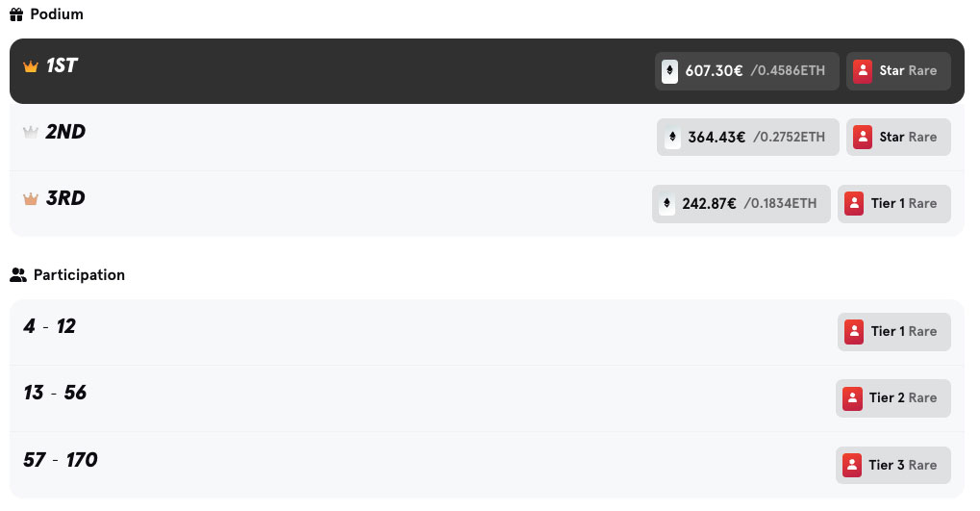Select Tier 1 Rare badge for ranks 4-12

coord(893,331)
